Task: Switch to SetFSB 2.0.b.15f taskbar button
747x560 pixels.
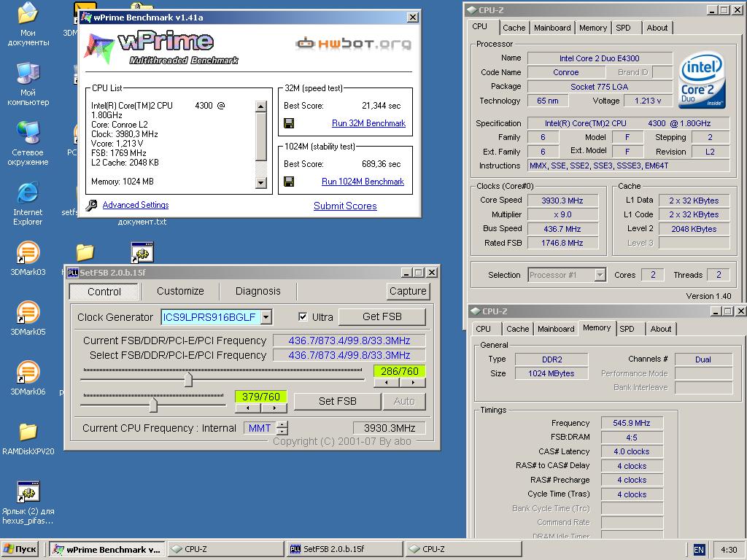Action: click(345, 550)
